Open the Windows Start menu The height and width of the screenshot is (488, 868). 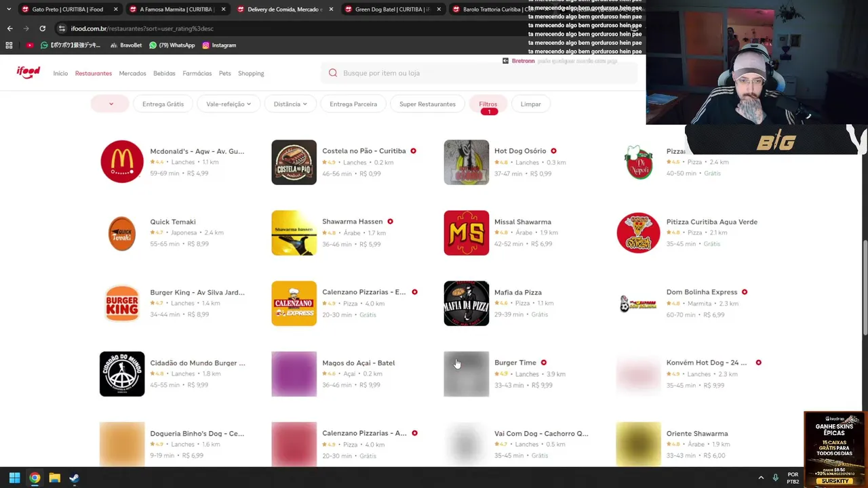[x=14, y=478]
